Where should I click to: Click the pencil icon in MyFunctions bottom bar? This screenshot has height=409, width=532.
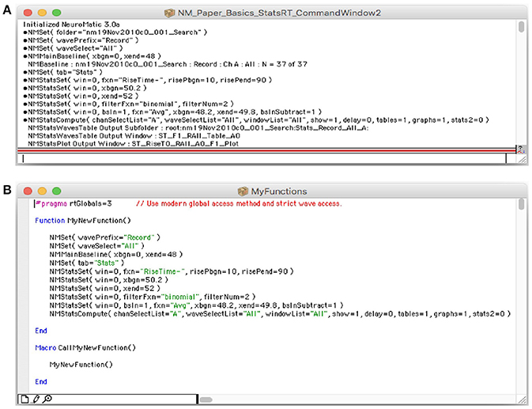click(x=36, y=399)
